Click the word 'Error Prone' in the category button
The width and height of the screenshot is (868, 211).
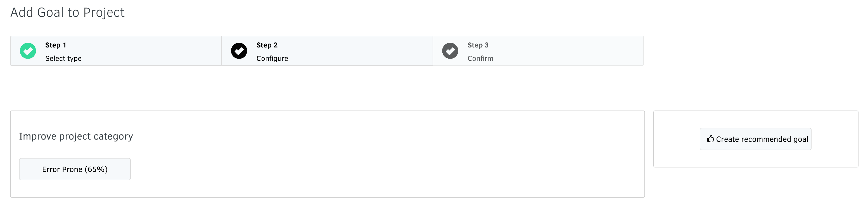tap(62, 169)
